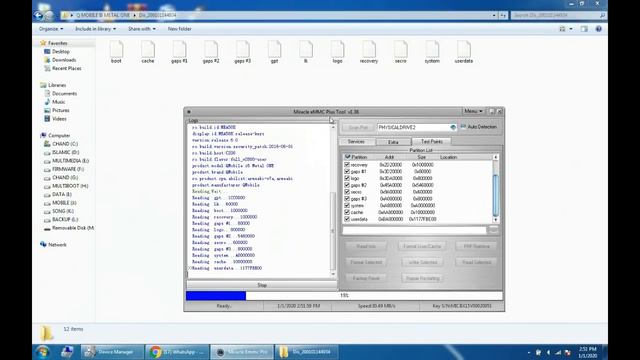
Task: Open the Share with dropdown
Action: pos(142,29)
